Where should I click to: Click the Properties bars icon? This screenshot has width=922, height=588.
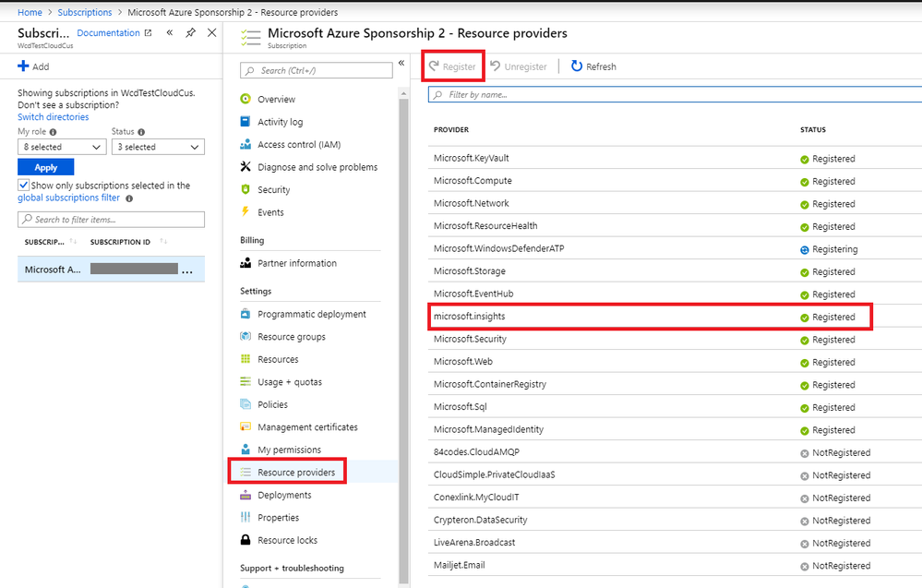(x=245, y=518)
